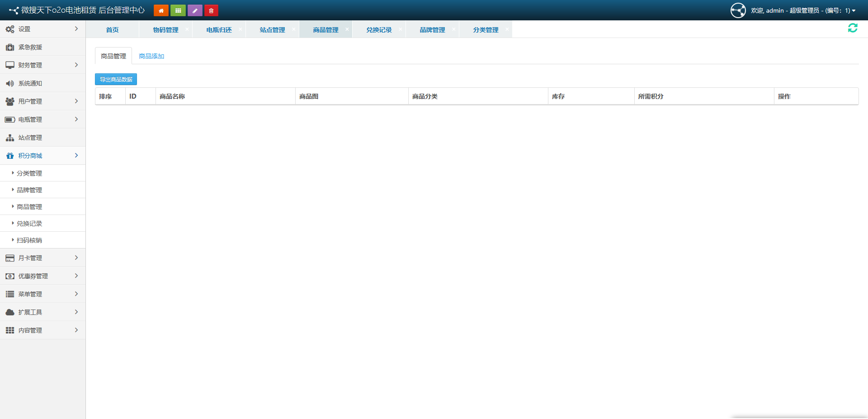Open 紧急救援 from the sidebar
This screenshot has width=868, height=419.
pyautogui.click(x=30, y=47)
